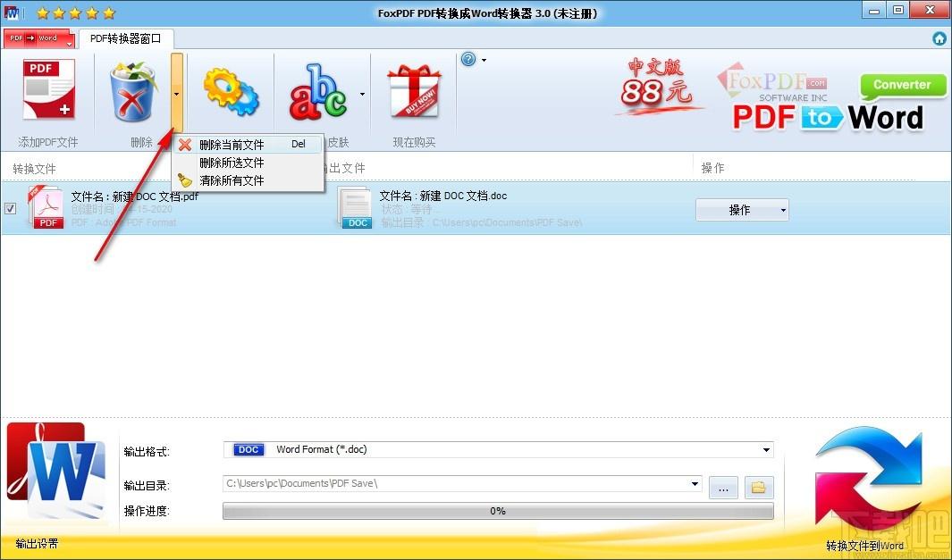The width and height of the screenshot is (952, 560).
Task: Click the output directory input field
Action: click(463, 483)
